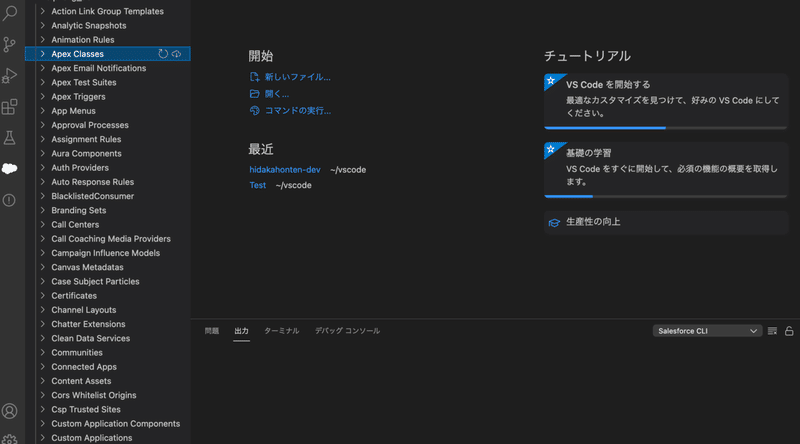Click star badge on VS Code を開始する card
Screen dimensions: 800x444
coord(551,80)
